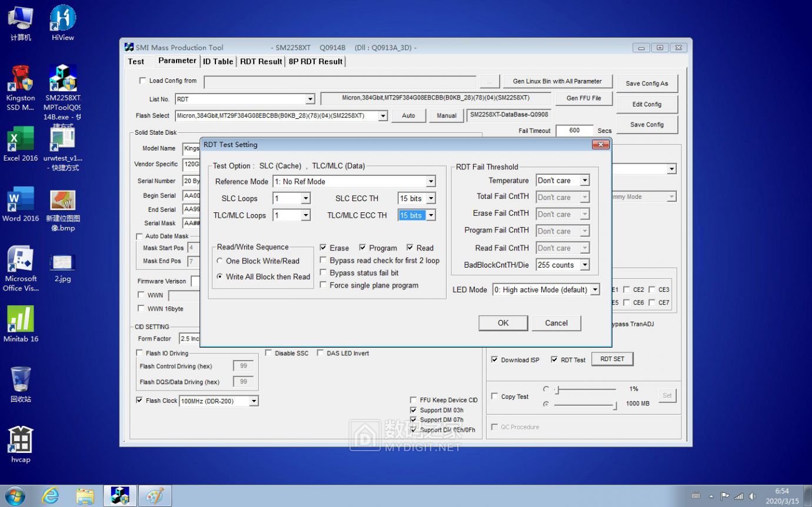Open the Recycle Bin on desktop
Screen dimensions: 812x507
pos(21,381)
